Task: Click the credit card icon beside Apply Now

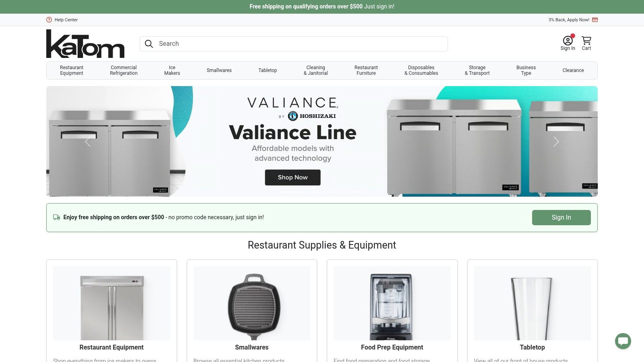Action: point(595,20)
